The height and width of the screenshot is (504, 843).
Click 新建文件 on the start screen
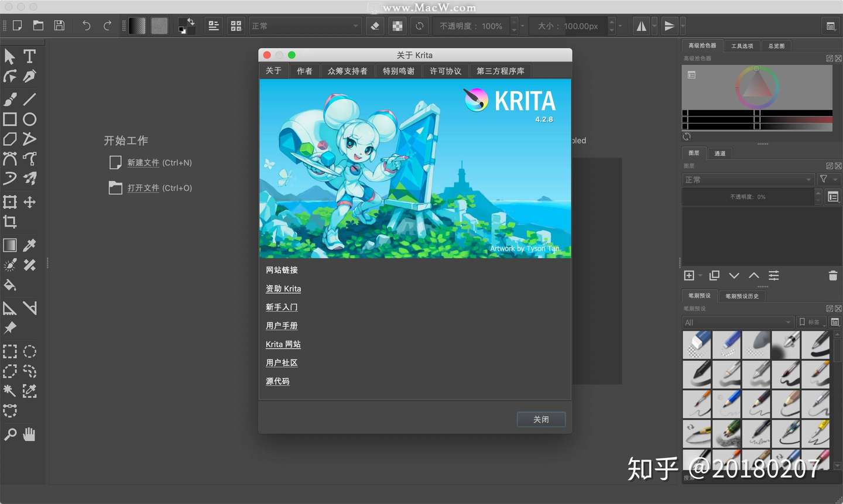tap(143, 163)
